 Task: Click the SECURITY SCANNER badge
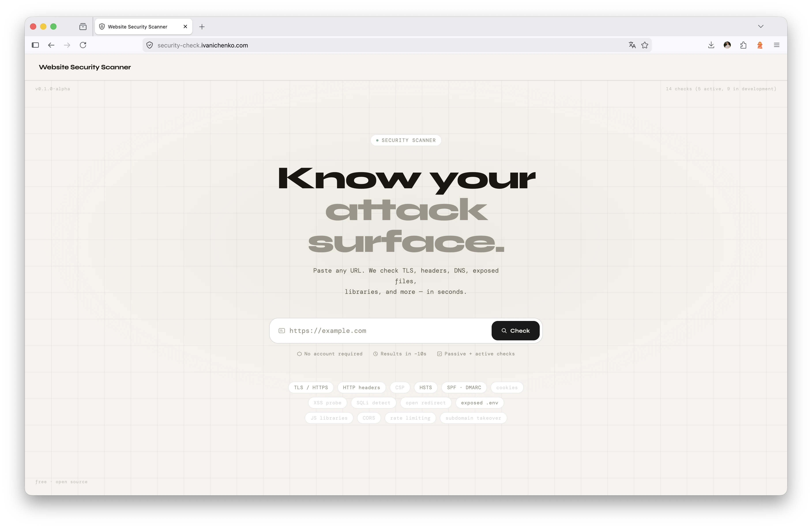[406, 140]
